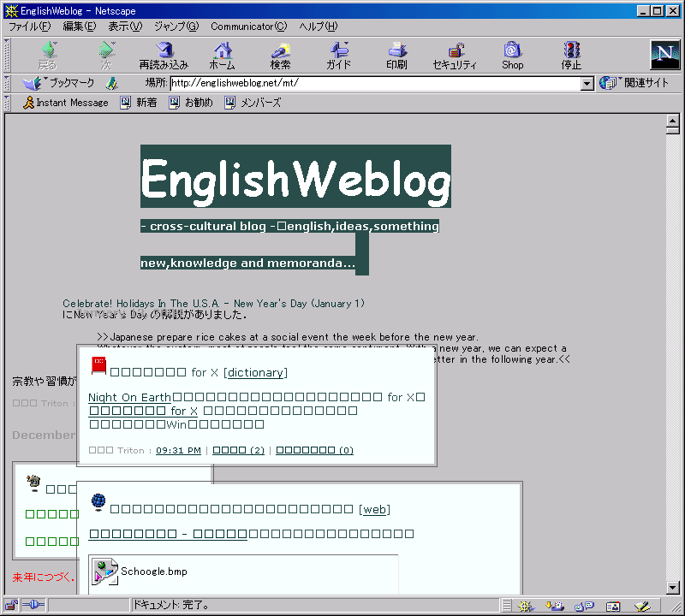
Task: Click the component bar drag handle
Action: click(506, 606)
